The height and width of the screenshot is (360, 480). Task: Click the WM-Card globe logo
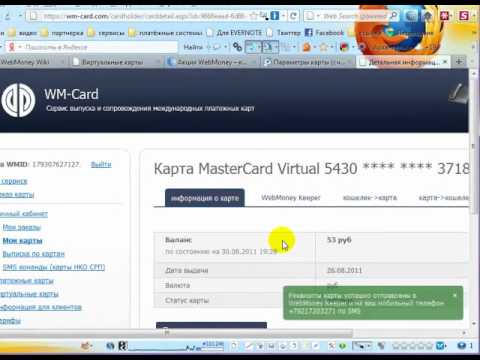click(18, 100)
